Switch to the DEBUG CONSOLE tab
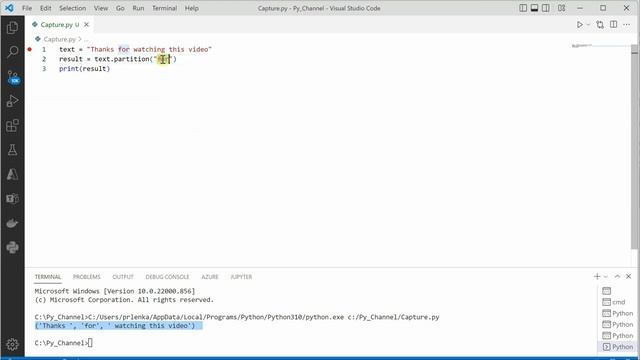The height and width of the screenshot is (360, 640). (167, 277)
